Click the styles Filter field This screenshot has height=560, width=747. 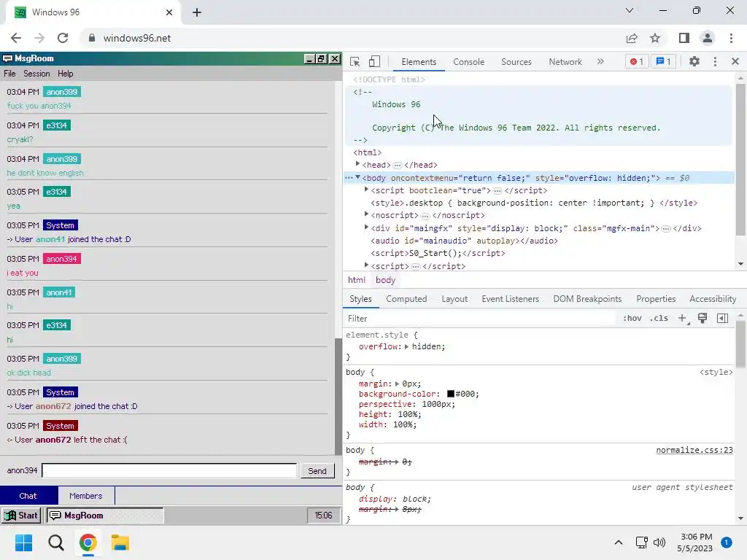coord(481,319)
